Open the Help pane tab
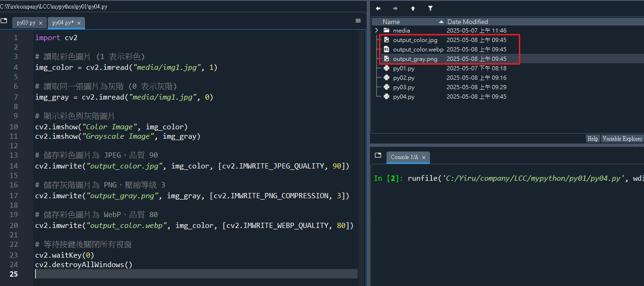644x286 pixels. pos(592,139)
